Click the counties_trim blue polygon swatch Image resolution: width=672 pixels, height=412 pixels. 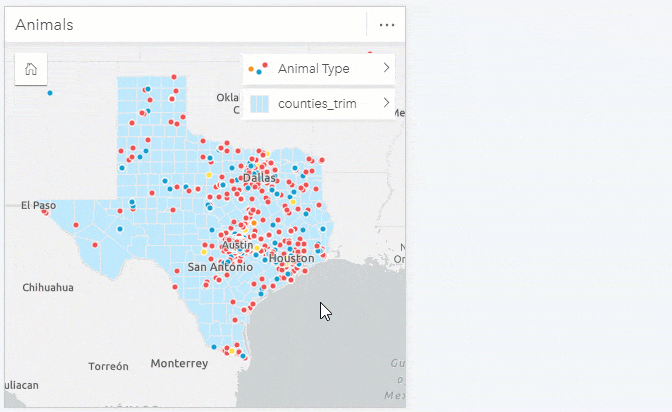point(259,103)
